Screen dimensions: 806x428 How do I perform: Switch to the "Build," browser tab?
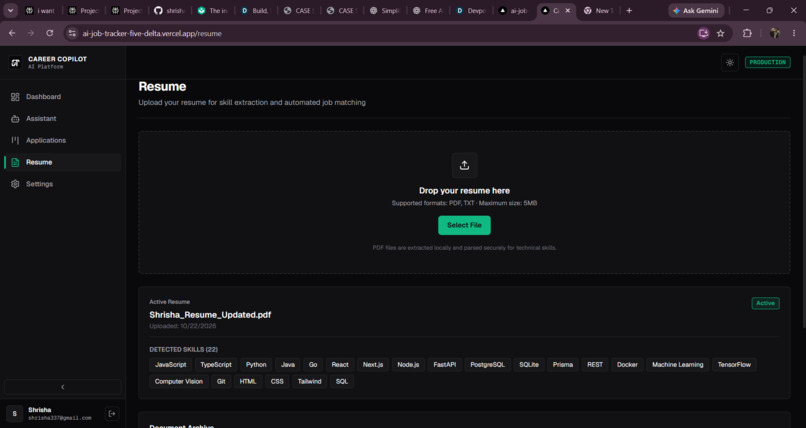[x=255, y=10]
